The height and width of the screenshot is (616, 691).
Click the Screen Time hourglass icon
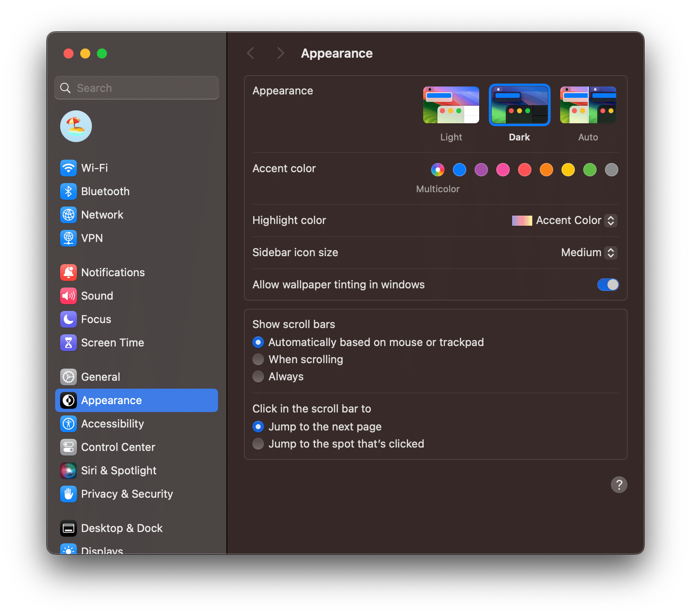(x=69, y=343)
